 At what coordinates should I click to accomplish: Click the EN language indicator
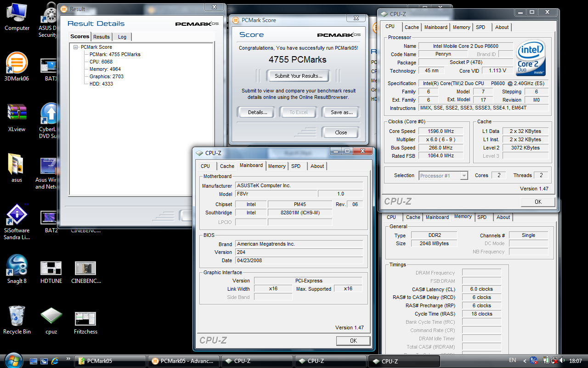(513, 361)
